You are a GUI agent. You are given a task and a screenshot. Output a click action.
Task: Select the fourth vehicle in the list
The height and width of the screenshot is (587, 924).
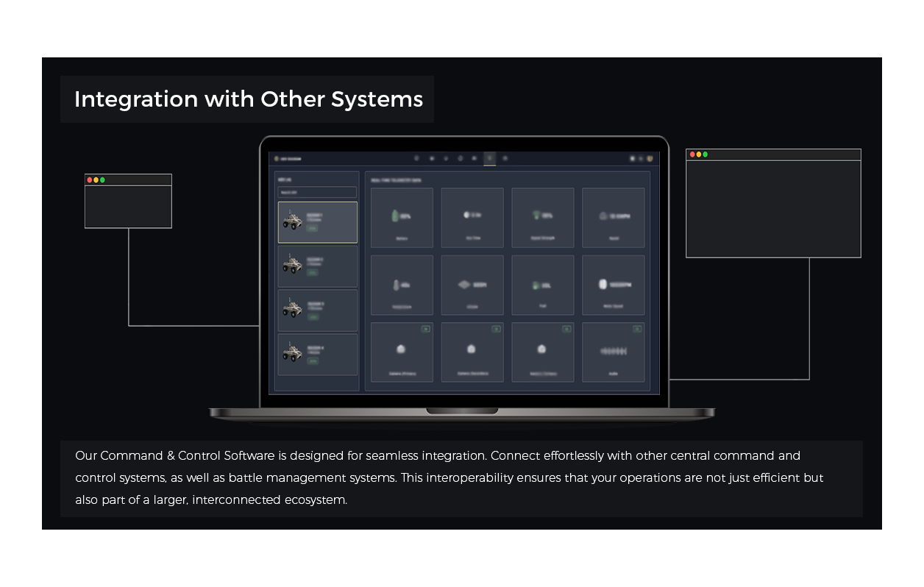pyautogui.click(x=317, y=355)
